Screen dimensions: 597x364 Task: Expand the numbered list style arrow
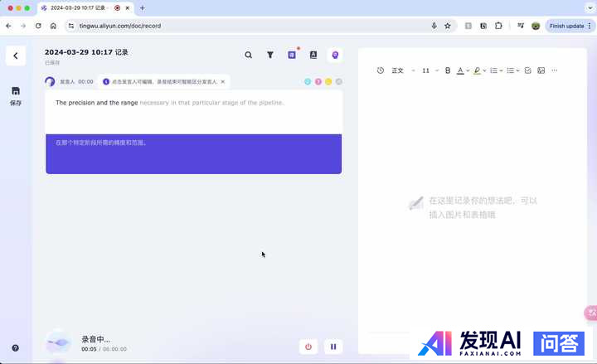point(501,70)
